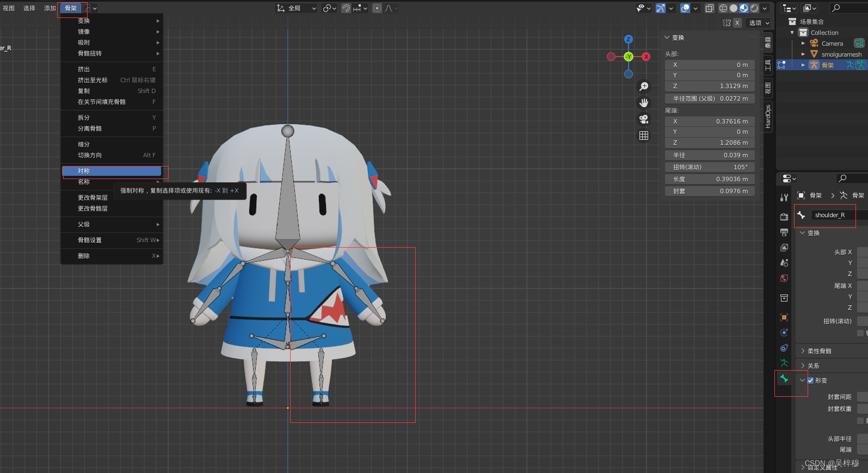Adjust 长度 0.39036 m field
Image resolution: width=868 pixels, height=473 pixels.
710,179
